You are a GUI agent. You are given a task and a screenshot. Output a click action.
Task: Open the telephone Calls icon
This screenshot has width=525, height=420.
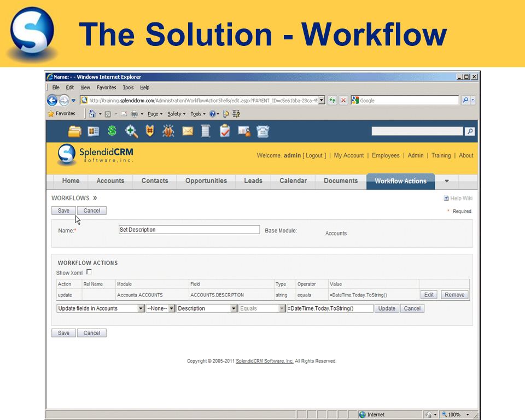263,131
